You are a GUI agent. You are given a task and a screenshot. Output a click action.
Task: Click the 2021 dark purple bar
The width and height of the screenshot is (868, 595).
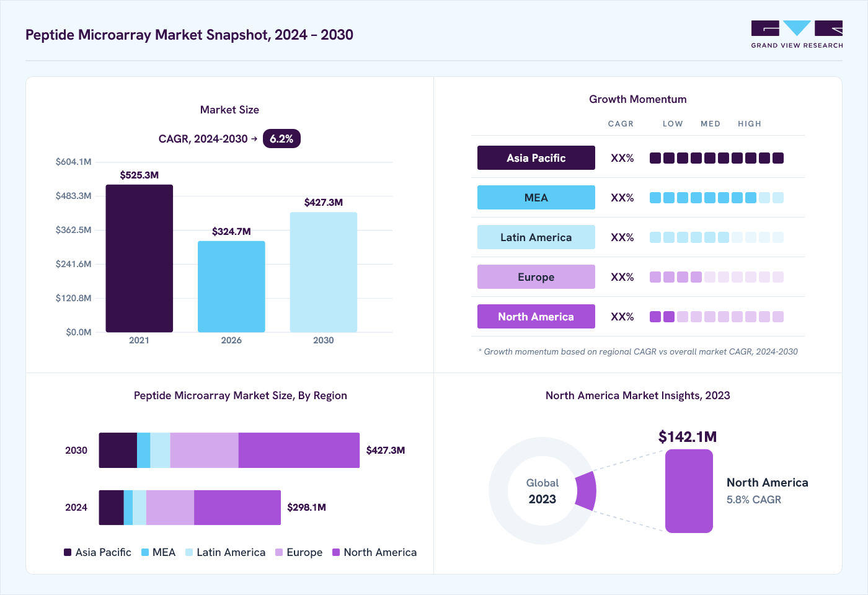139,258
